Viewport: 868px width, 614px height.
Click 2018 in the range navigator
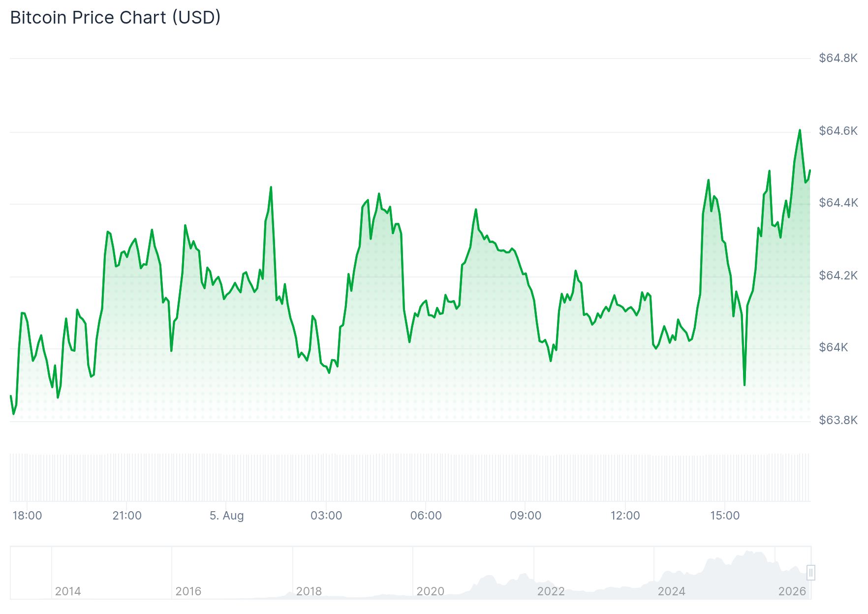pyautogui.click(x=309, y=591)
